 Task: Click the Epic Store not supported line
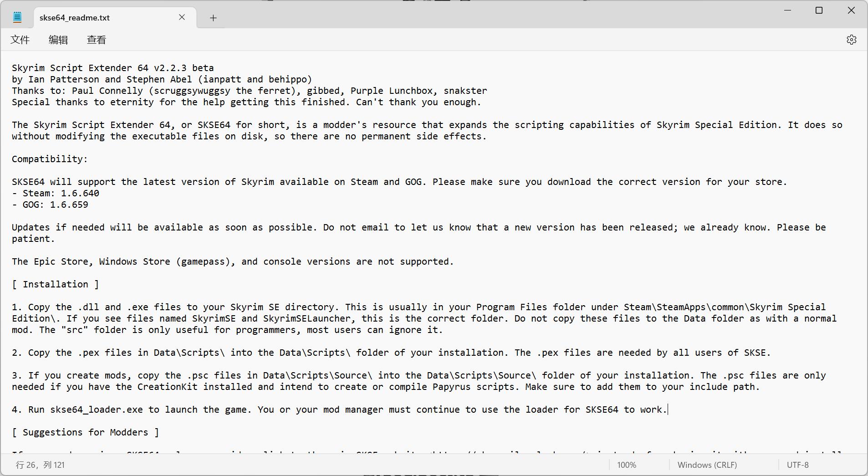(x=233, y=261)
